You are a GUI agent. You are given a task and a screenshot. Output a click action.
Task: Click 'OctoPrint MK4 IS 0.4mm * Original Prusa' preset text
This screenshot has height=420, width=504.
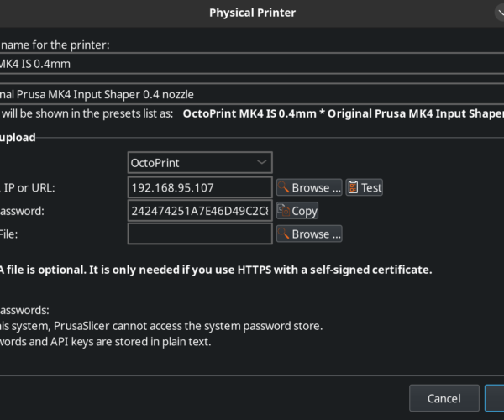[344, 113]
